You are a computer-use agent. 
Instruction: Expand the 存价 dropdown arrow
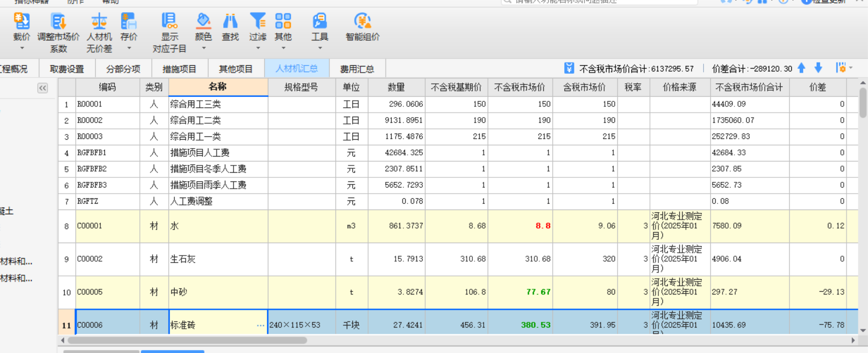pyautogui.click(x=129, y=48)
